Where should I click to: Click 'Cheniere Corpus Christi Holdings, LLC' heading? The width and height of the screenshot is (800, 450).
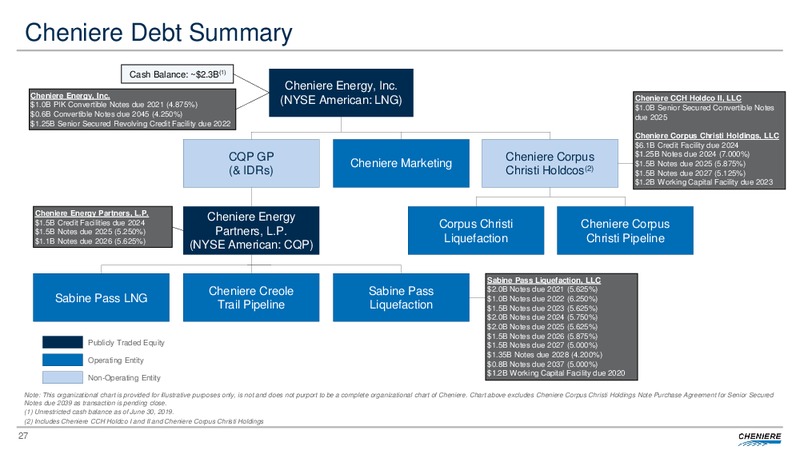tap(707, 136)
